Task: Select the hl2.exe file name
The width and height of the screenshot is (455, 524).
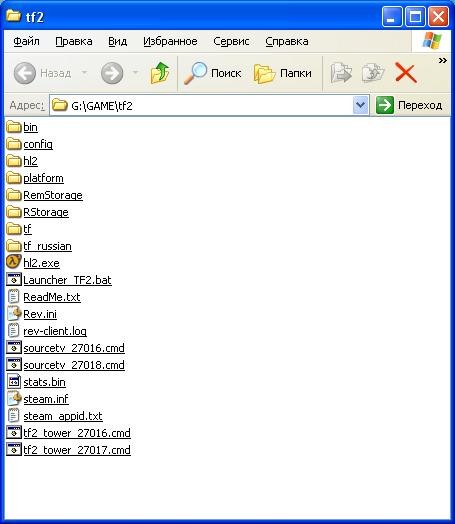Action: pos(41,263)
